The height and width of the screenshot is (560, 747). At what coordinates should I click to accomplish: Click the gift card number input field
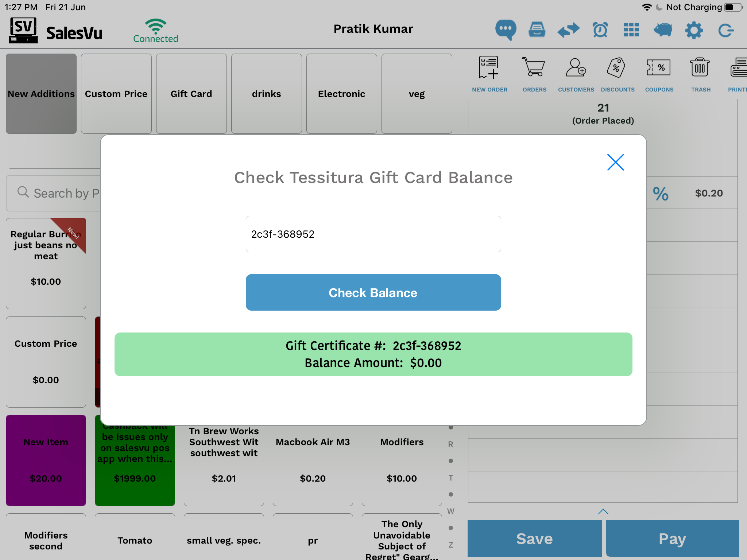click(373, 234)
